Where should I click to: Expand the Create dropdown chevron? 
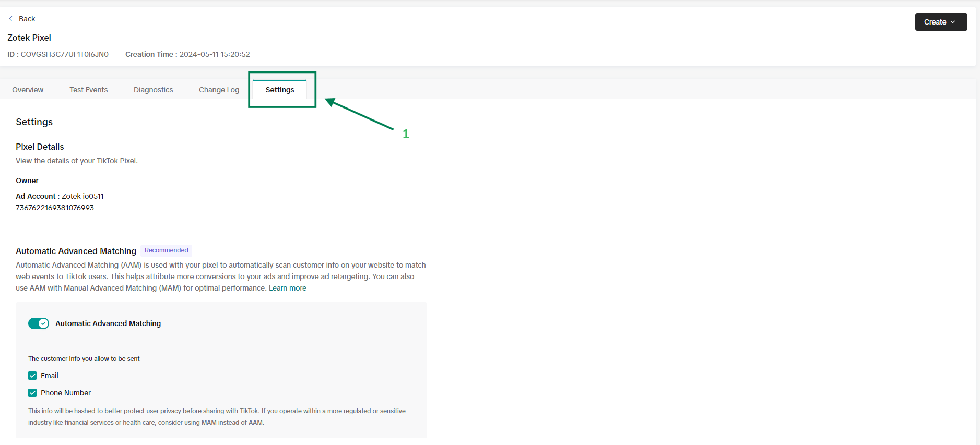953,22
